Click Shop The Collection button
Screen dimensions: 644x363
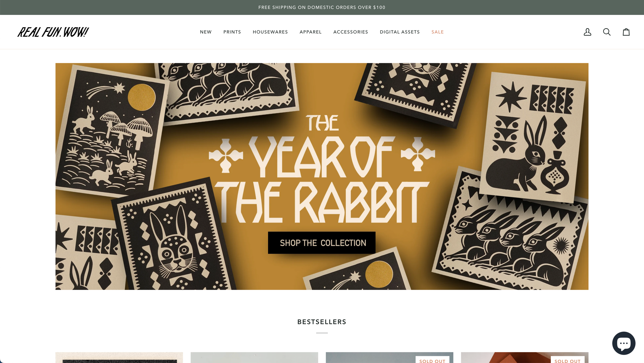click(322, 243)
